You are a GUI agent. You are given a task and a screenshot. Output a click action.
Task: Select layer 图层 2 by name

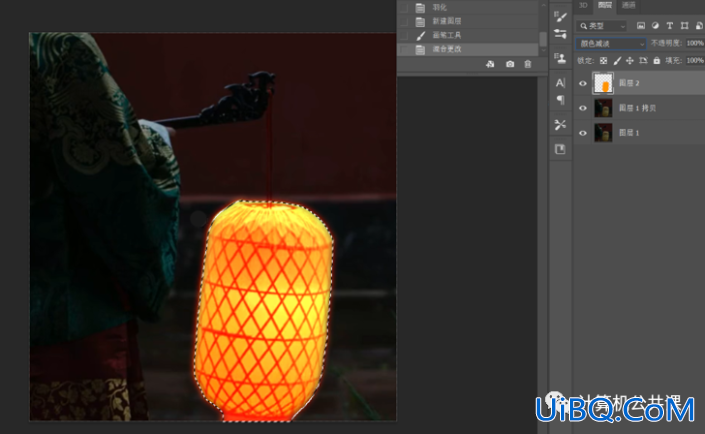coord(629,83)
